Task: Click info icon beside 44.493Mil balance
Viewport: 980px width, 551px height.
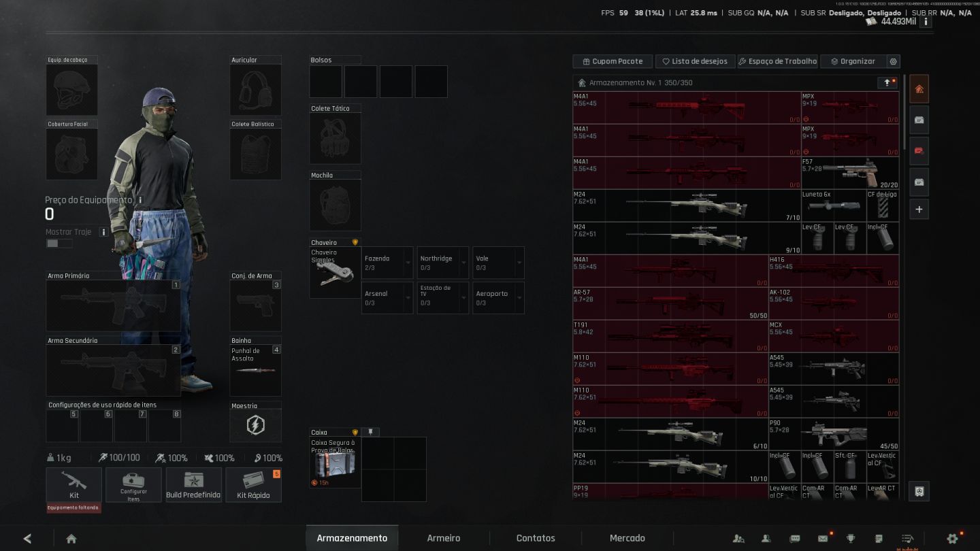Action: [x=926, y=22]
